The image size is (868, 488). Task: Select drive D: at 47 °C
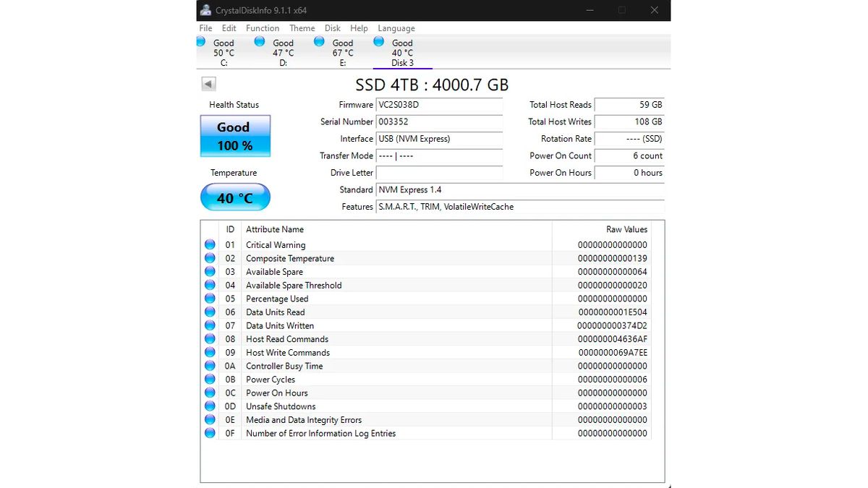(x=283, y=53)
